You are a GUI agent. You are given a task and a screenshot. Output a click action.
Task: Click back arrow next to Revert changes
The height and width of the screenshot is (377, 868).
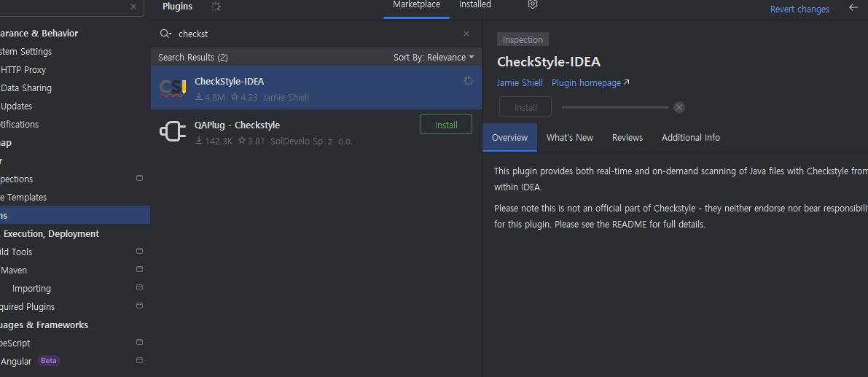click(x=853, y=8)
